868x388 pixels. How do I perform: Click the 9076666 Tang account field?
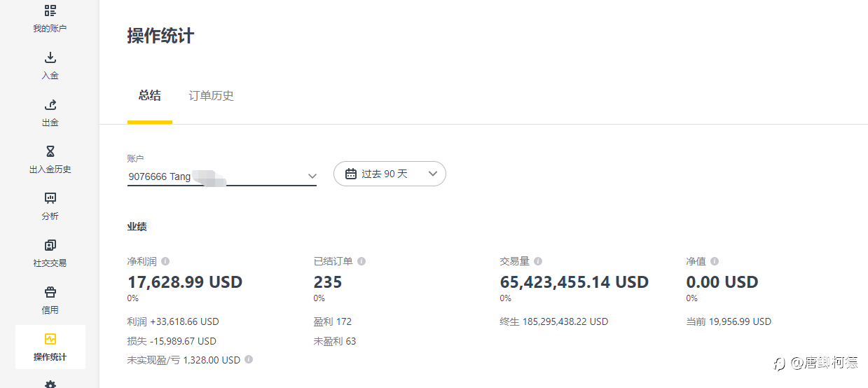coord(222,176)
